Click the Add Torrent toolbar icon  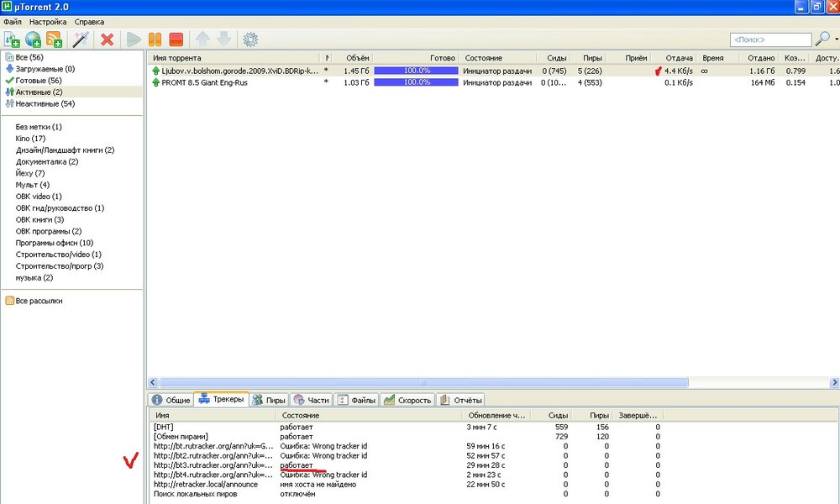(x=12, y=39)
